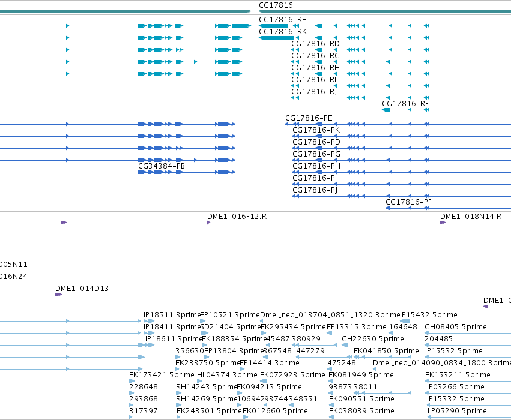Select EST IP18511.3prime
The height and width of the screenshot is (420, 511).
(172, 315)
